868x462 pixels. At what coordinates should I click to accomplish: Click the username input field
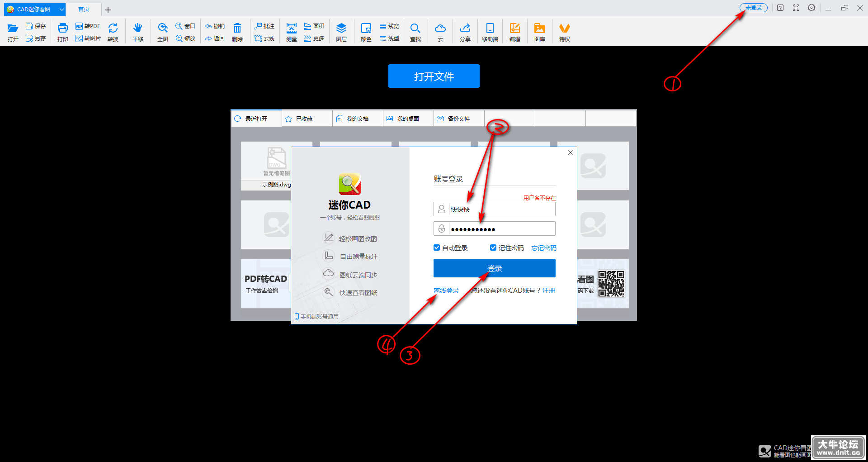pos(495,209)
